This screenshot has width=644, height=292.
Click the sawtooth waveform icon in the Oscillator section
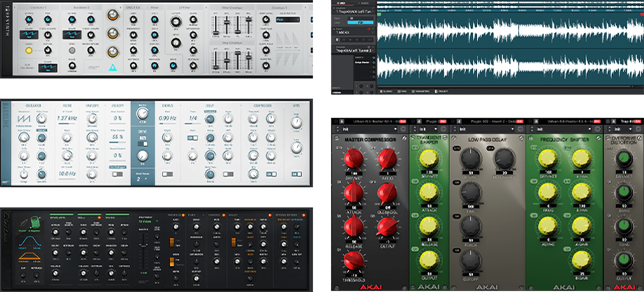pyautogui.click(x=24, y=118)
